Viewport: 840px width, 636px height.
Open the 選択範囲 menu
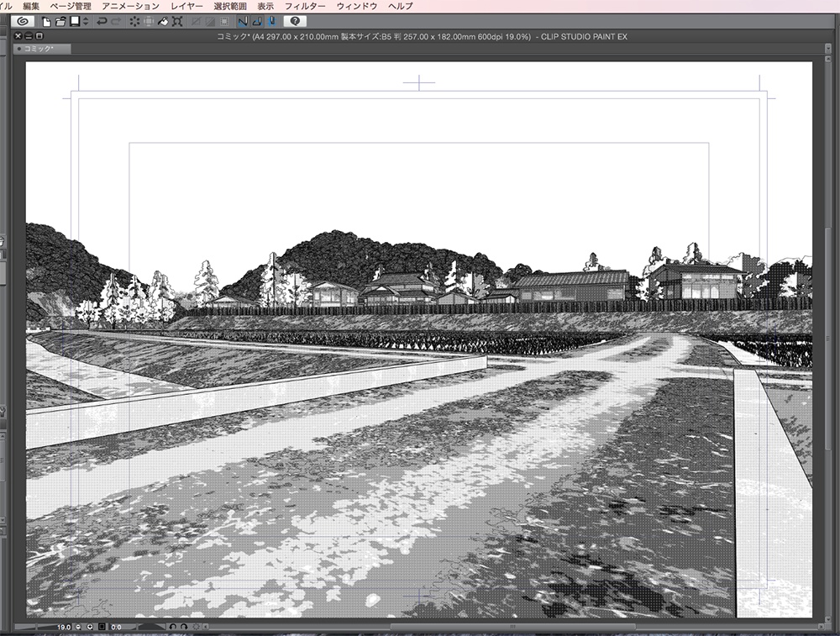pyautogui.click(x=230, y=6)
